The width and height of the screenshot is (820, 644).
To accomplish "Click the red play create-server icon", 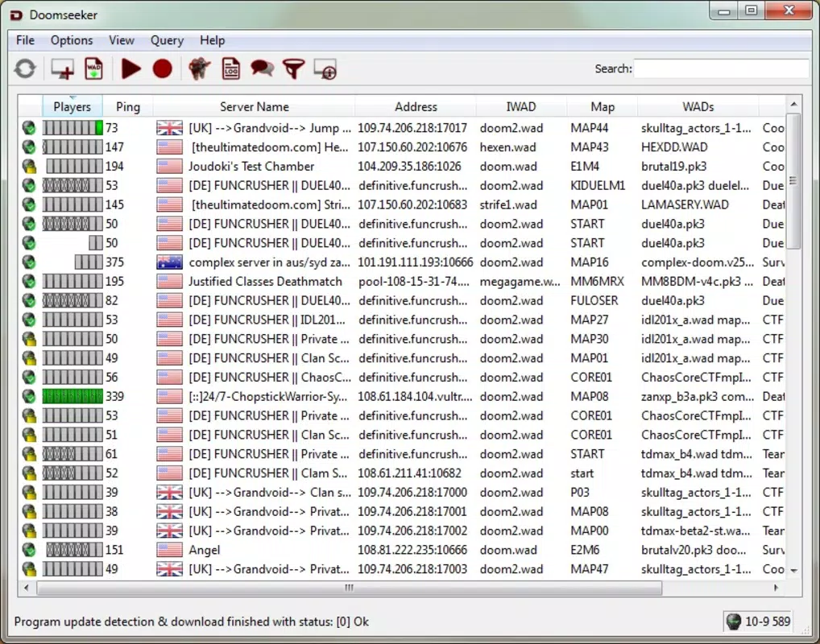I will [x=130, y=68].
